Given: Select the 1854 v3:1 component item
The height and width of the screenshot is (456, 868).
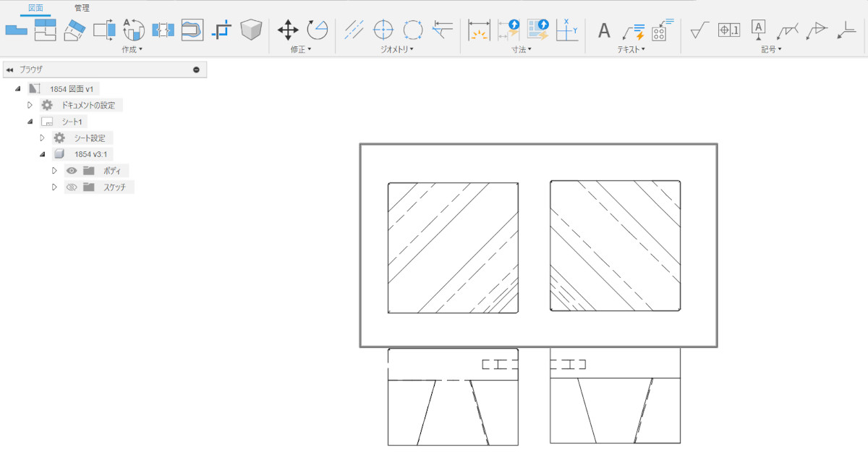Looking at the screenshot, I should coord(92,154).
